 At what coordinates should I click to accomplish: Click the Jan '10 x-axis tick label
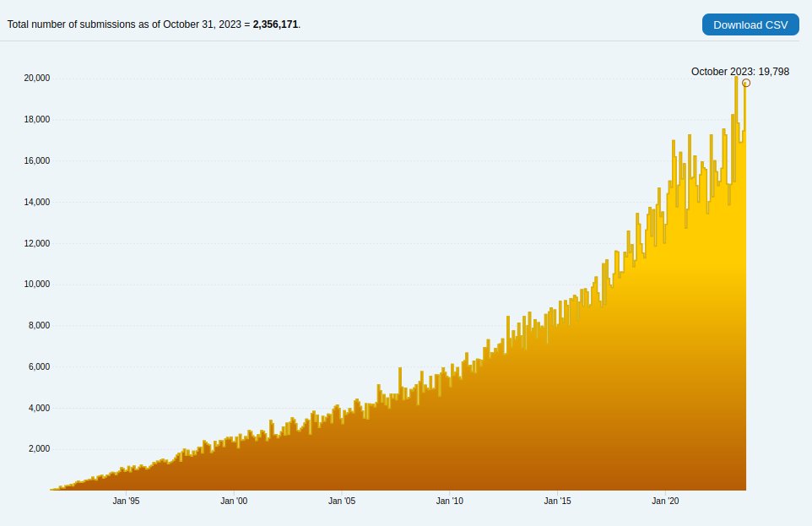click(x=450, y=501)
